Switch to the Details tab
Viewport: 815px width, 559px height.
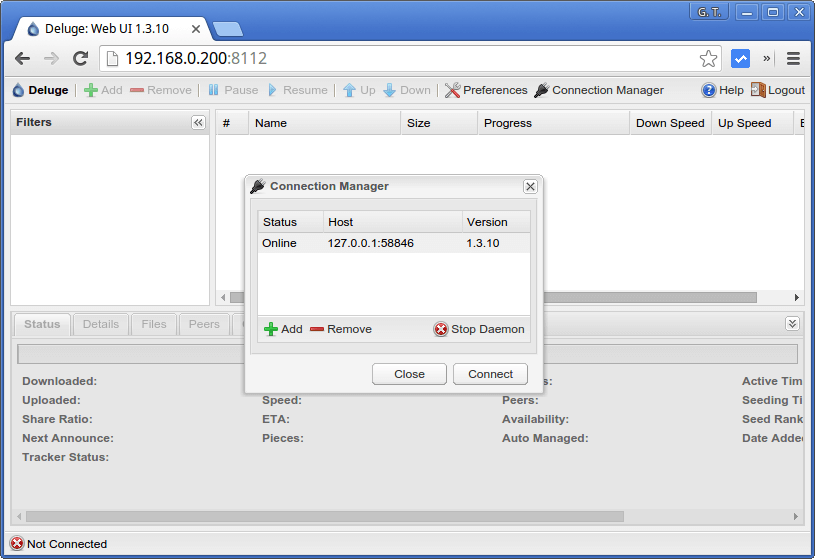point(101,324)
